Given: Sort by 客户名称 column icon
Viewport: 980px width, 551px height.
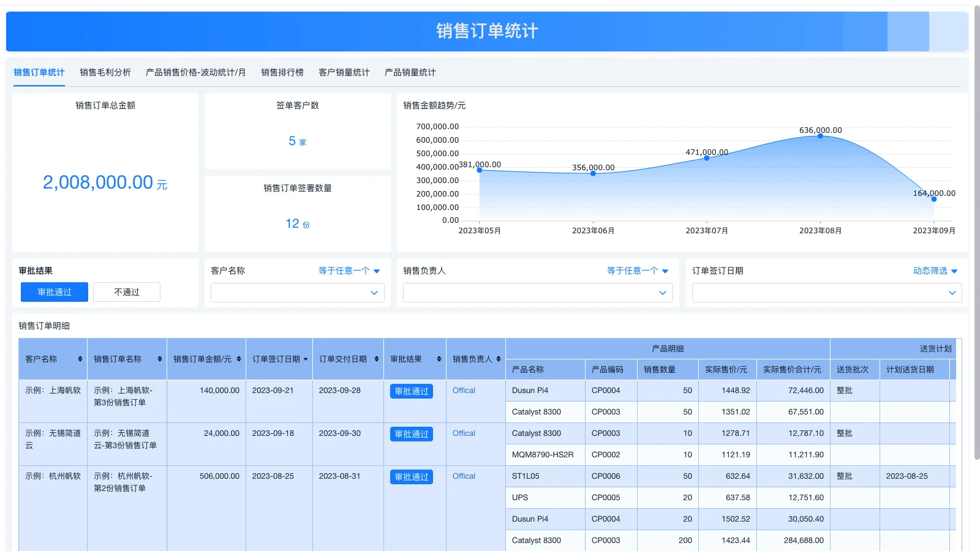Looking at the screenshot, I should 80,359.
